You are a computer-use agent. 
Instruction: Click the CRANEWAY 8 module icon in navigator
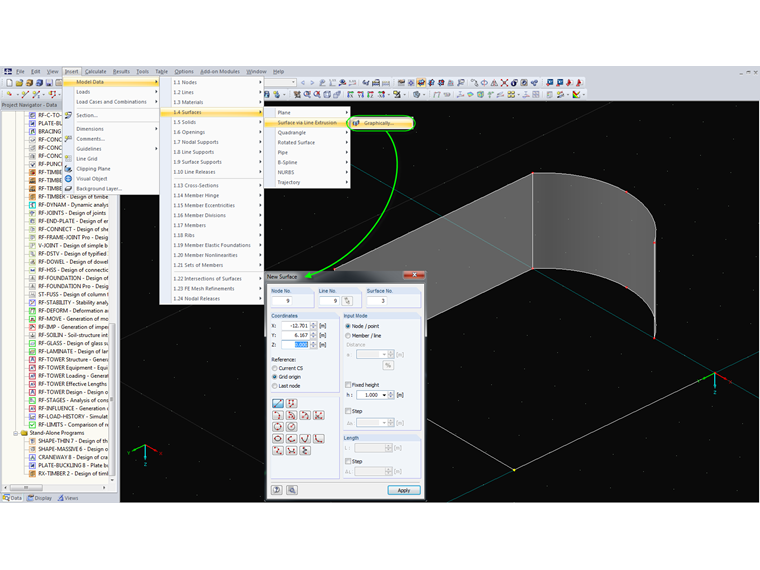coord(32,457)
